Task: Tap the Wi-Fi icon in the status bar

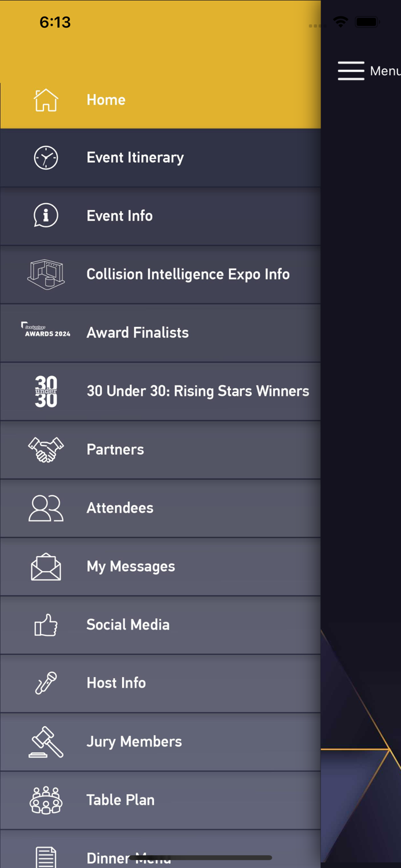Action: pyautogui.click(x=340, y=22)
